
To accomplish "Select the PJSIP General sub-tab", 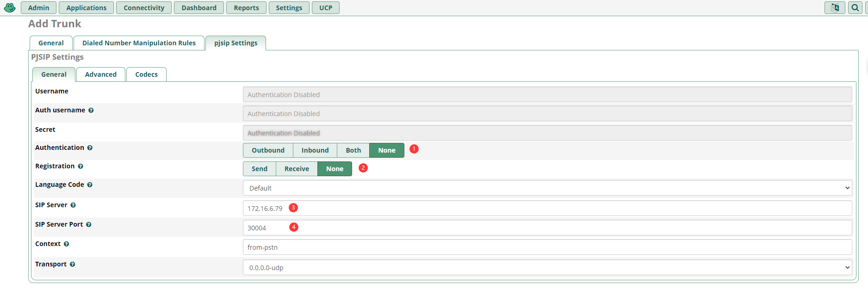I will coord(54,74).
